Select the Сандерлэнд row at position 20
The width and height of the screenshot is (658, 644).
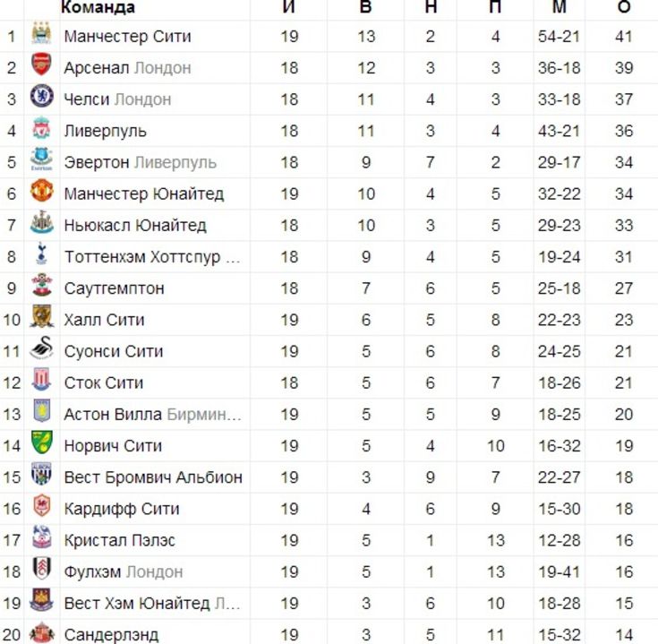pos(329,634)
